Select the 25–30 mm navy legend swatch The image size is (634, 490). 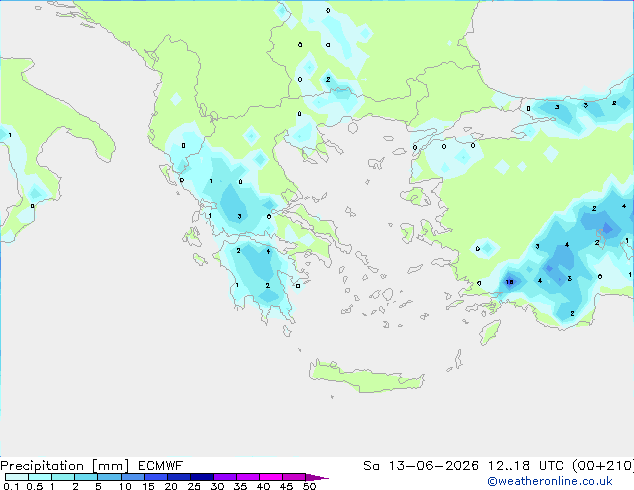(202, 477)
